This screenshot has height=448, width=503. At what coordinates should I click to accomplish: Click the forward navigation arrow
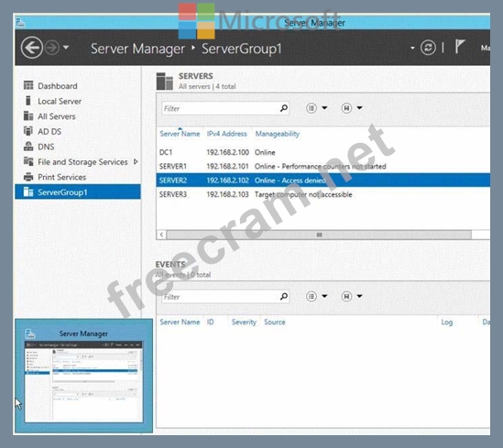(51, 48)
